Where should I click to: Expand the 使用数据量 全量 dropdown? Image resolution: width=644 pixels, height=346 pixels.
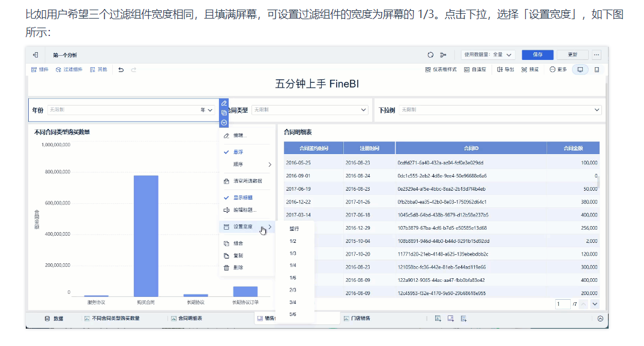[x=488, y=55]
